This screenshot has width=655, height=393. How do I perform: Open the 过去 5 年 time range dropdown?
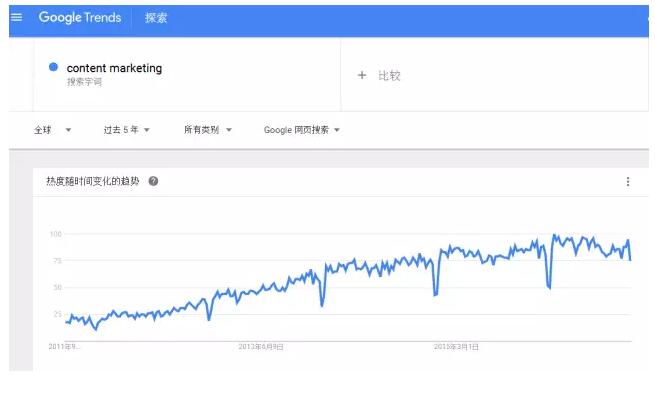(127, 130)
